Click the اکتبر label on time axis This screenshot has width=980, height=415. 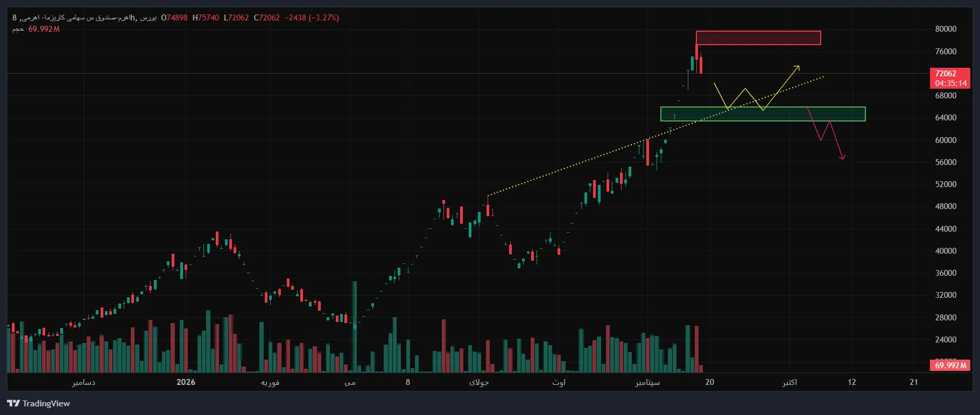tap(789, 382)
